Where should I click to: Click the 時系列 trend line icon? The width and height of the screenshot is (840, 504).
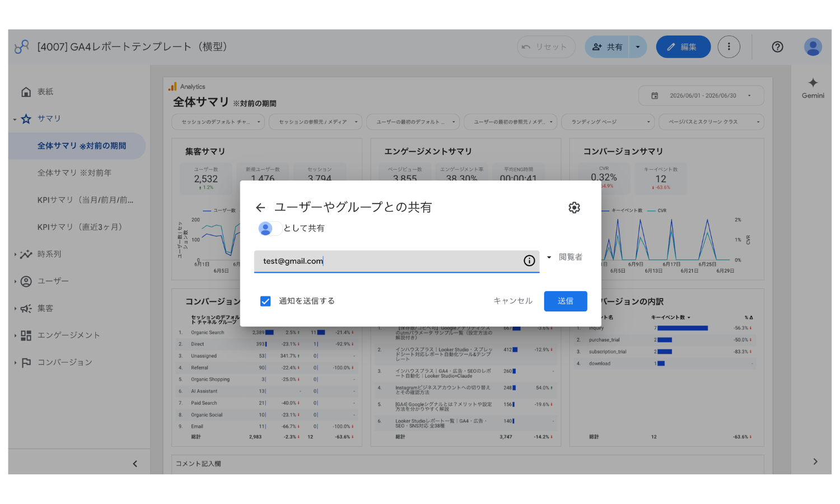pyautogui.click(x=26, y=254)
